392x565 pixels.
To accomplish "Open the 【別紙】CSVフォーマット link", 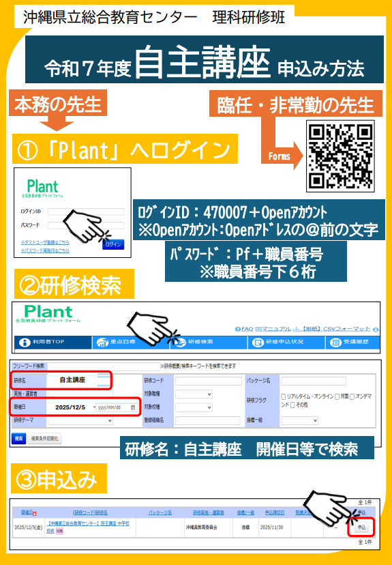I will coord(335,329).
